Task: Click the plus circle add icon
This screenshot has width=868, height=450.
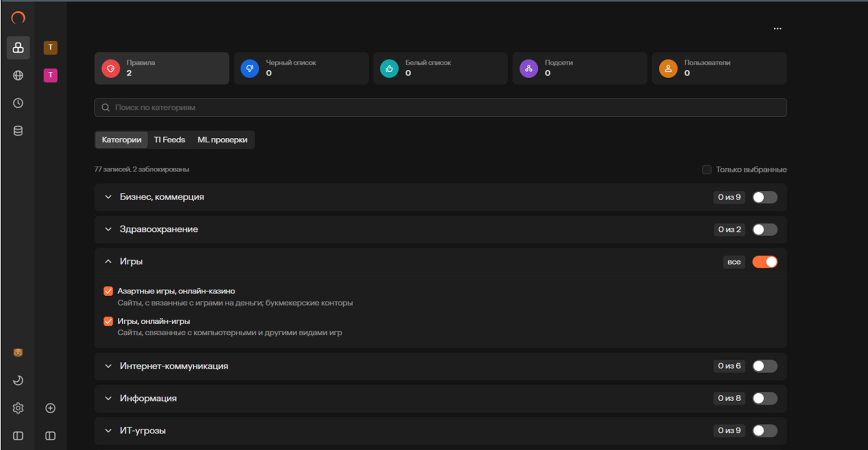Action: [x=51, y=408]
